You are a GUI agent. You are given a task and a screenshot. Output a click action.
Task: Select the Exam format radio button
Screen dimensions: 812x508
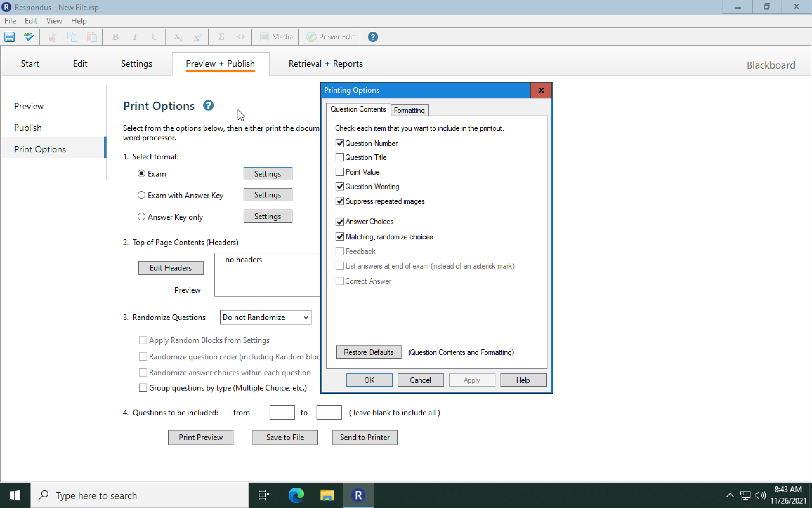[x=141, y=174]
